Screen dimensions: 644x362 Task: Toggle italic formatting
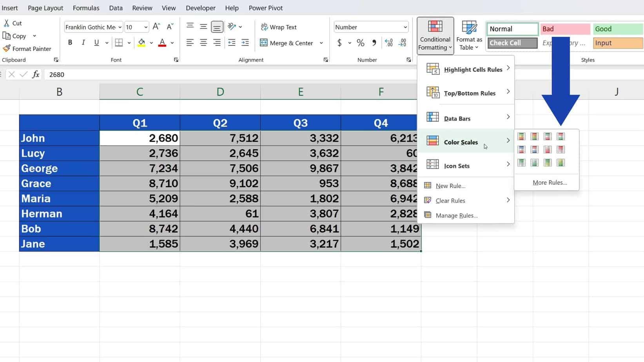pos(83,42)
